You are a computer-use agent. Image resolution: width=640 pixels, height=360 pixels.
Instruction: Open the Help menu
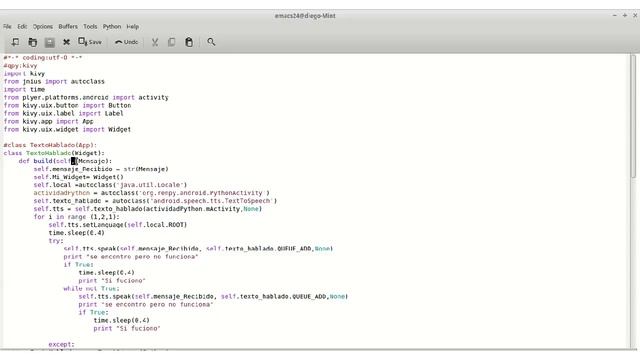point(133,27)
